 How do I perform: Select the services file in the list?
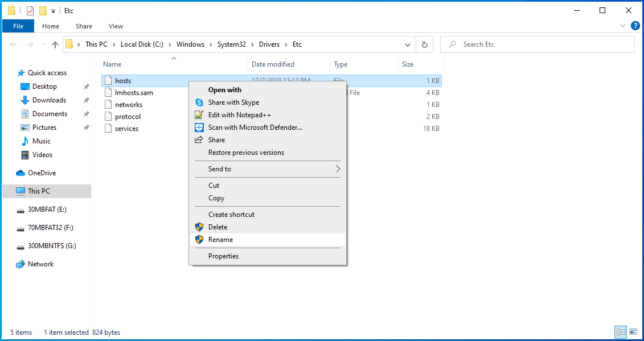point(126,129)
